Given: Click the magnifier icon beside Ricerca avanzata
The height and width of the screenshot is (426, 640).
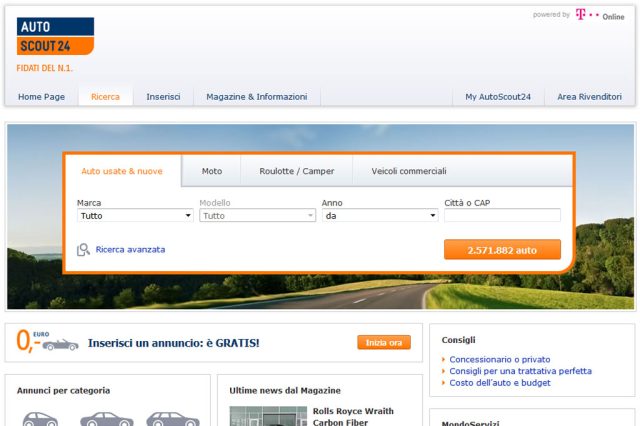Looking at the screenshot, I should [x=83, y=249].
